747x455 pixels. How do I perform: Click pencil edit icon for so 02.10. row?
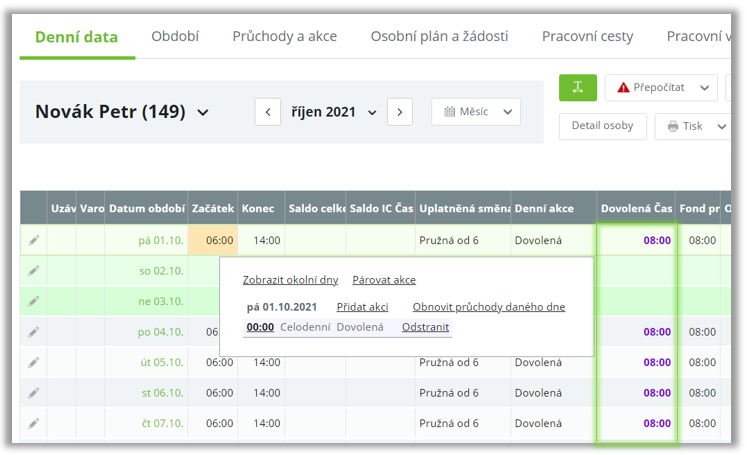(x=34, y=270)
